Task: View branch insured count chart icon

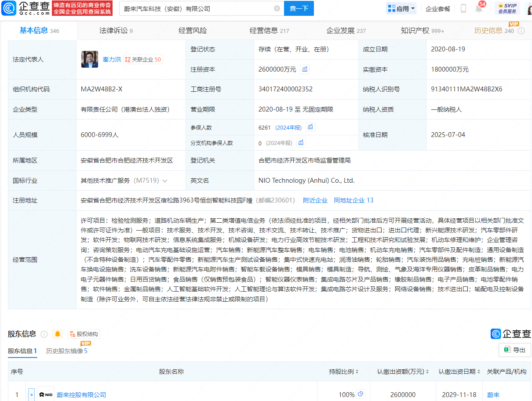Action: point(301,143)
